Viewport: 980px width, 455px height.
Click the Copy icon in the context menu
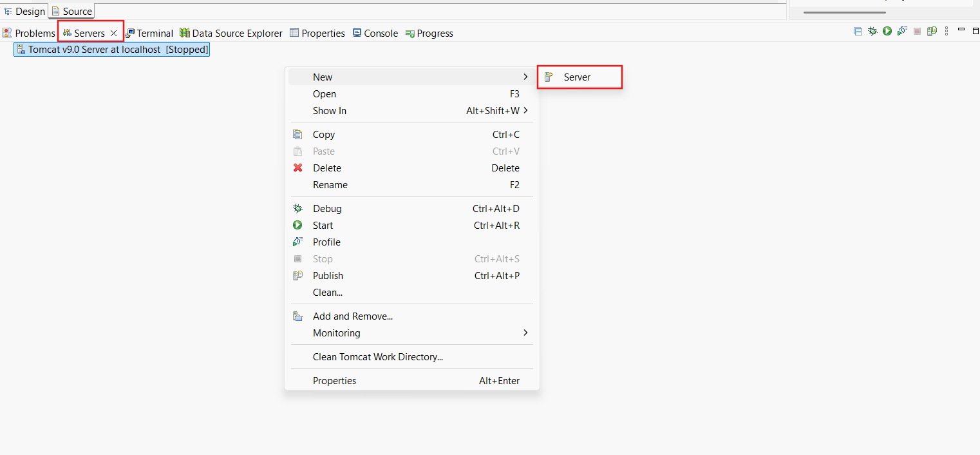pyautogui.click(x=297, y=134)
